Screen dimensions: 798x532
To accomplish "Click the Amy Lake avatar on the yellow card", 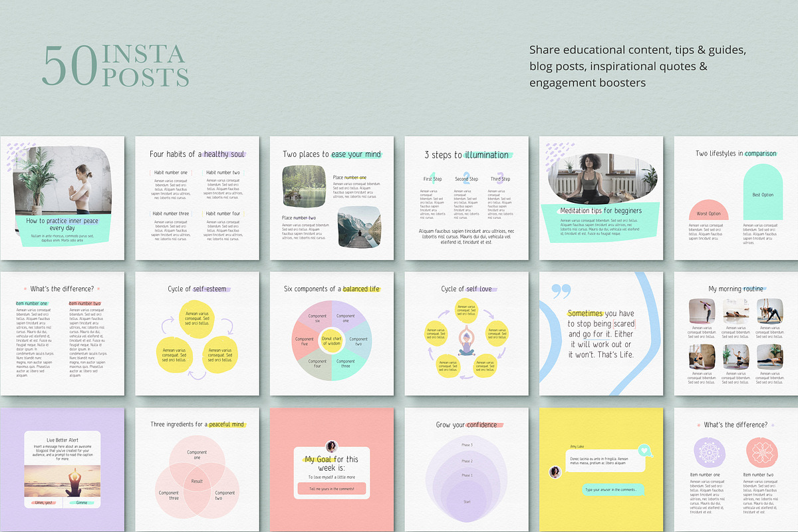I will pyautogui.click(x=555, y=471).
